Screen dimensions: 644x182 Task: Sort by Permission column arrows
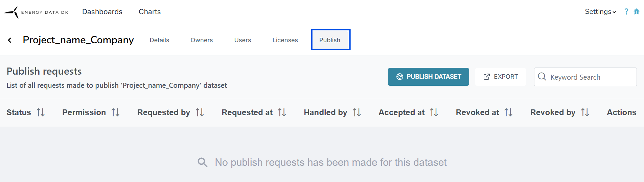tap(115, 112)
